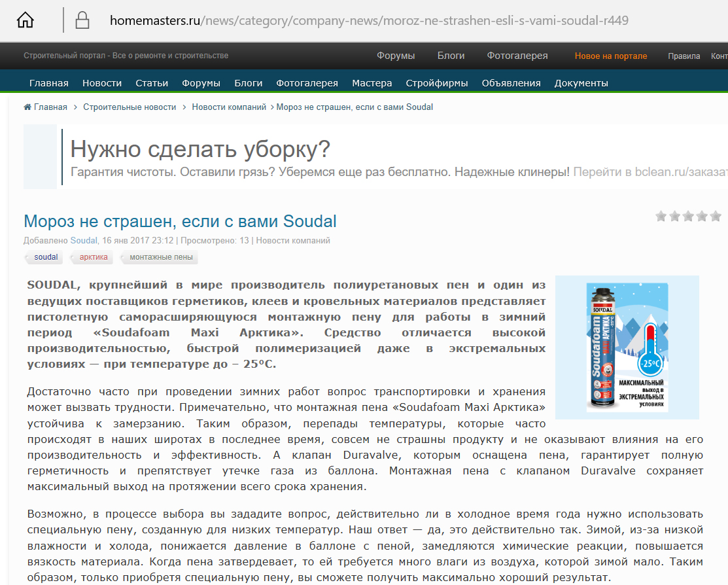Image resolution: width=728 pixels, height=585 pixels.
Task: Open Форумы in the top dark bar
Action: [x=396, y=56]
